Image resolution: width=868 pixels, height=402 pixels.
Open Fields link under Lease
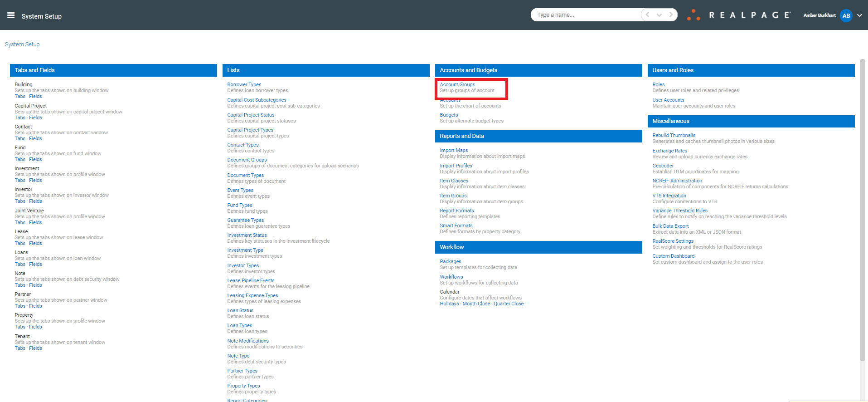pos(35,243)
